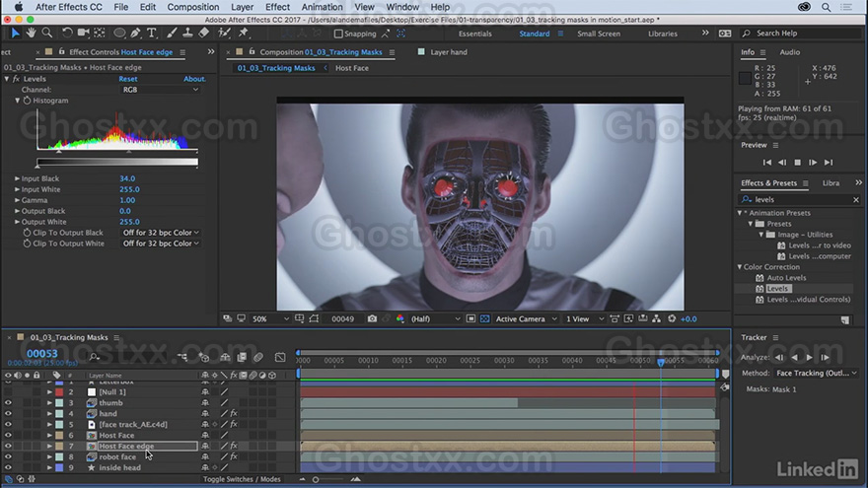Image resolution: width=868 pixels, height=488 pixels.
Task: Expand the robot face layer
Action: point(49,457)
